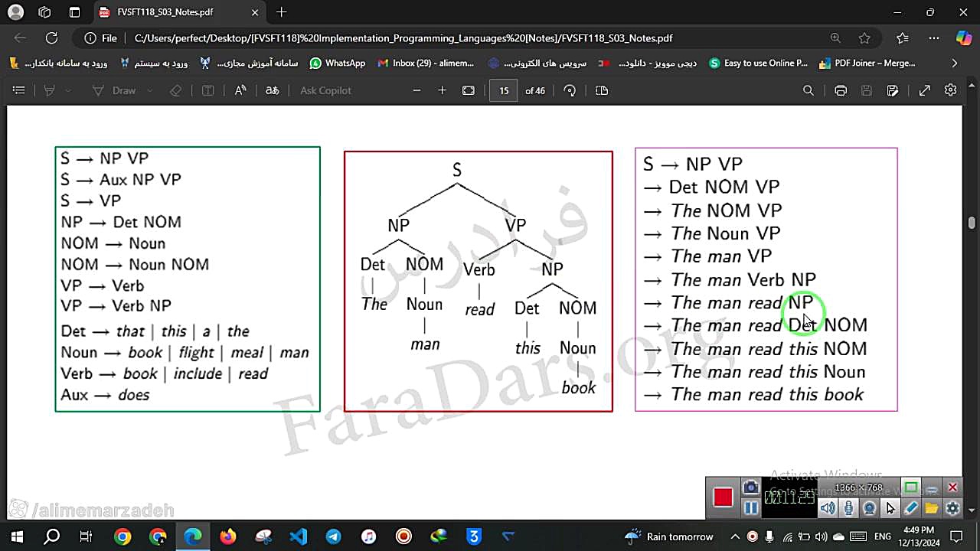Screen dimensions: 980x551
Task: Open taskbar Search
Action: click(x=51, y=536)
